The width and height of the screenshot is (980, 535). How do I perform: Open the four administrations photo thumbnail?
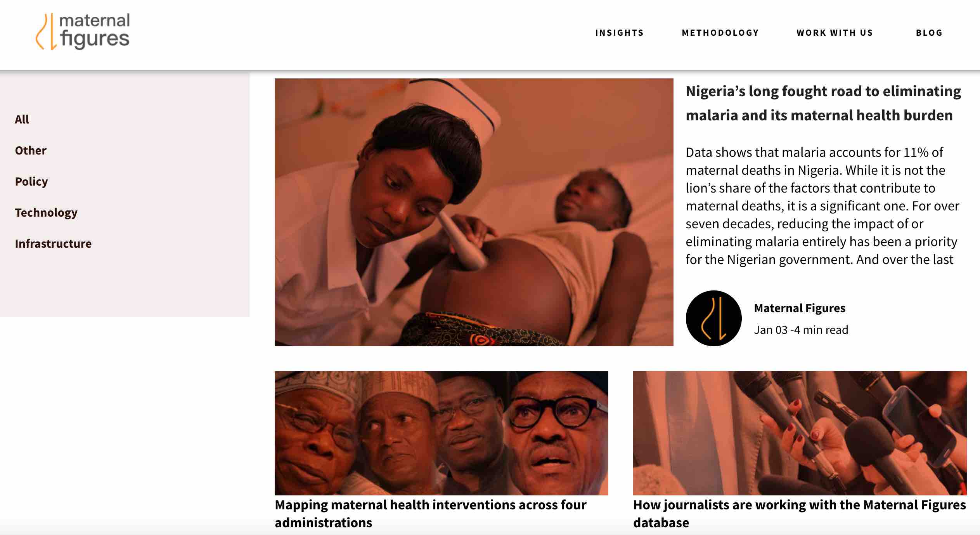click(x=442, y=433)
